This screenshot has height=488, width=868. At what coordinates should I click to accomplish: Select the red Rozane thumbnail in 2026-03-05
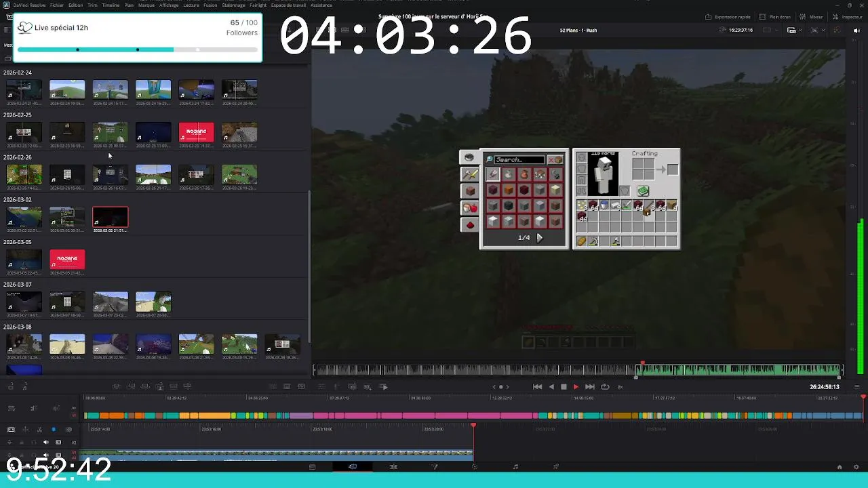pos(67,259)
